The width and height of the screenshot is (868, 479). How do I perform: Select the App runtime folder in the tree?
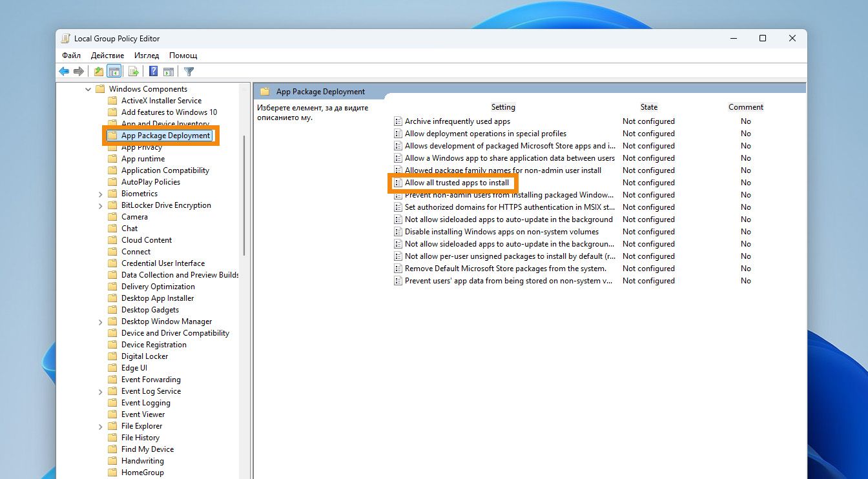[x=143, y=159]
